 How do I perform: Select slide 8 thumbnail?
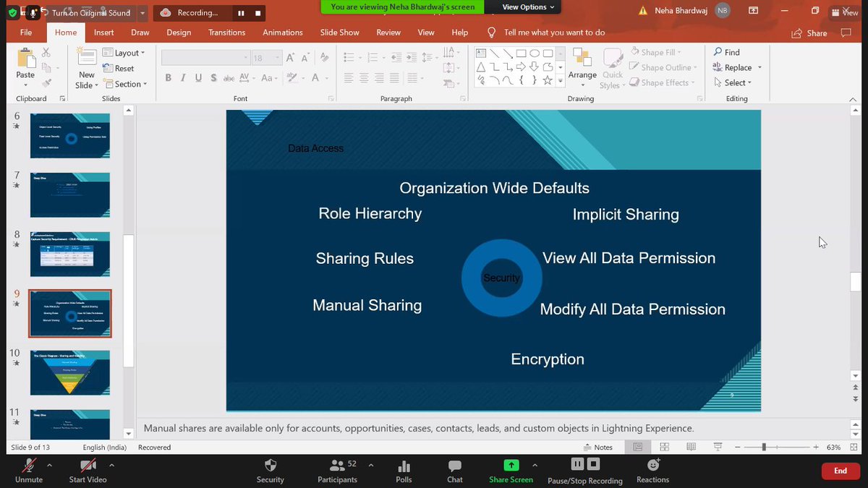[70, 254]
